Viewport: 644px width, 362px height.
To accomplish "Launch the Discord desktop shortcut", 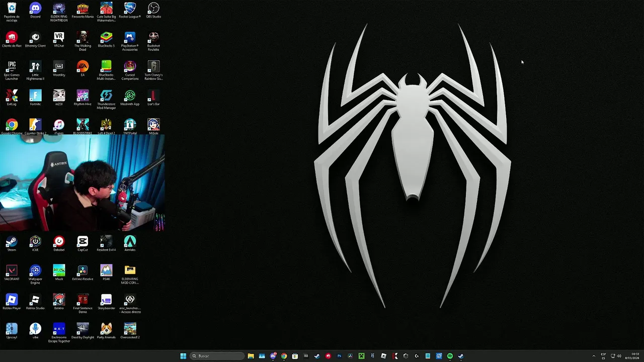I will pyautogui.click(x=35, y=11).
